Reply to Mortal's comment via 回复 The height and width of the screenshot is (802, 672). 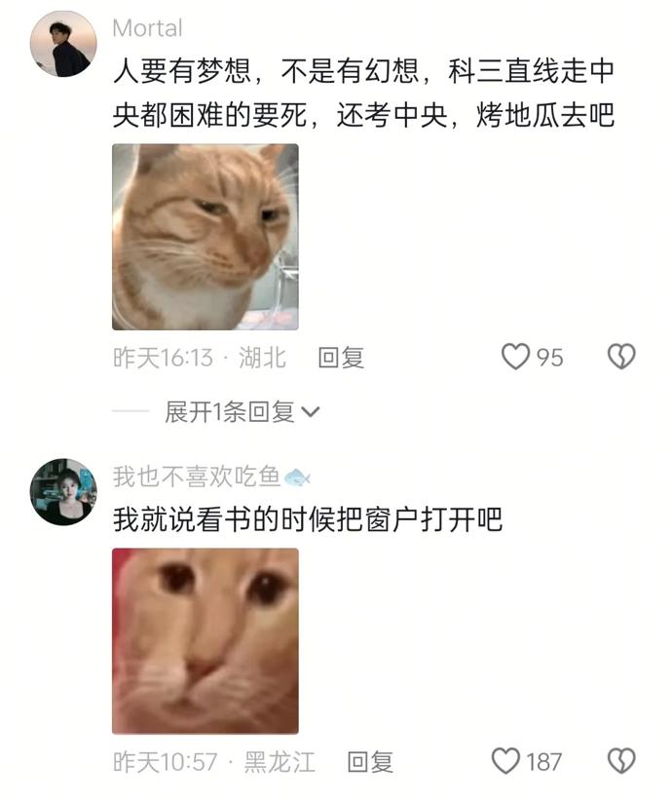point(341,357)
